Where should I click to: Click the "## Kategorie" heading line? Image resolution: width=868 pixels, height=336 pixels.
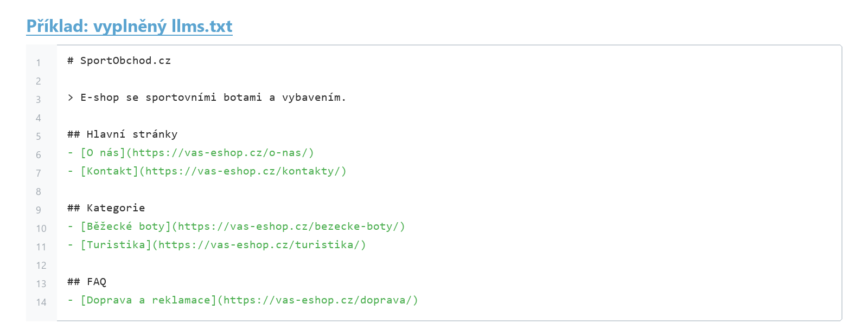(x=106, y=208)
